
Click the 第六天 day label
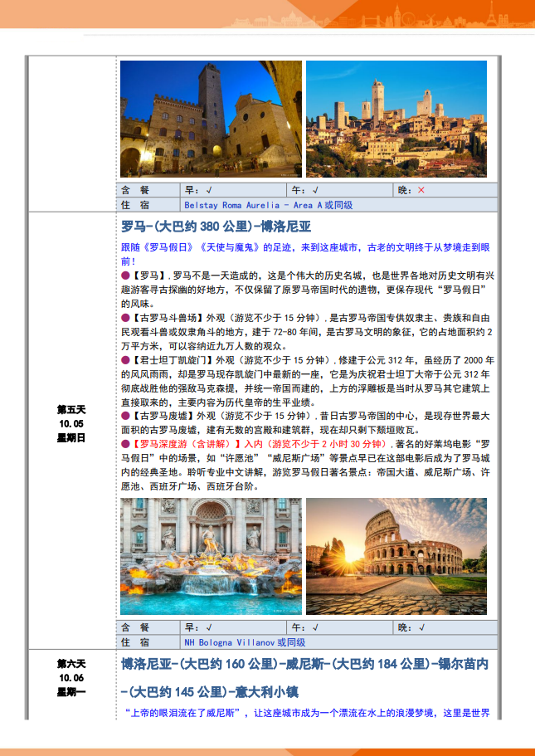(x=71, y=664)
